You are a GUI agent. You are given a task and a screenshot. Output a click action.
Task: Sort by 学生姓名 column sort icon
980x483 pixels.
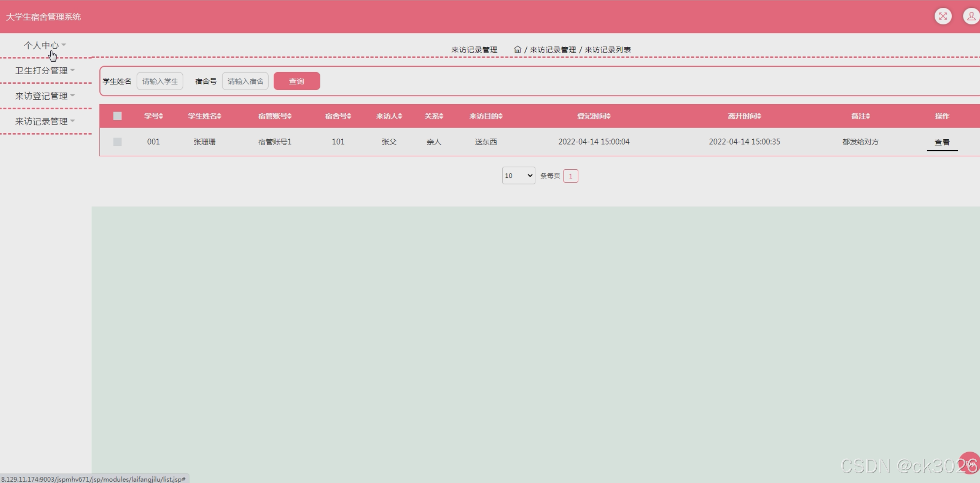[219, 116]
